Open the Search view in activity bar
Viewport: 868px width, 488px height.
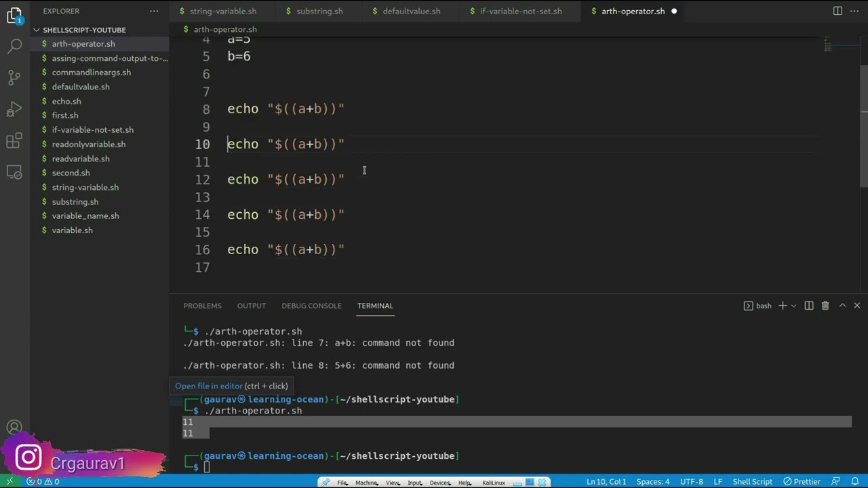click(14, 46)
